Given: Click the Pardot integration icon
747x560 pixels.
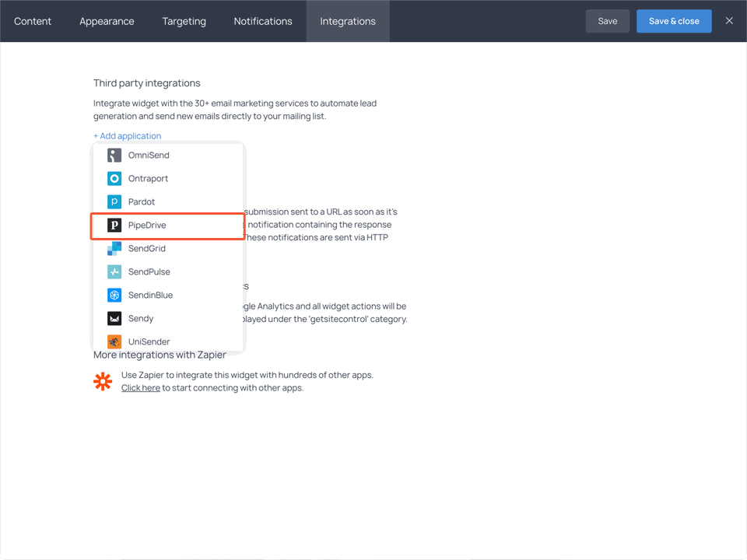Looking at the screenshot, I should pyautogui.click(x=114, y=201).
